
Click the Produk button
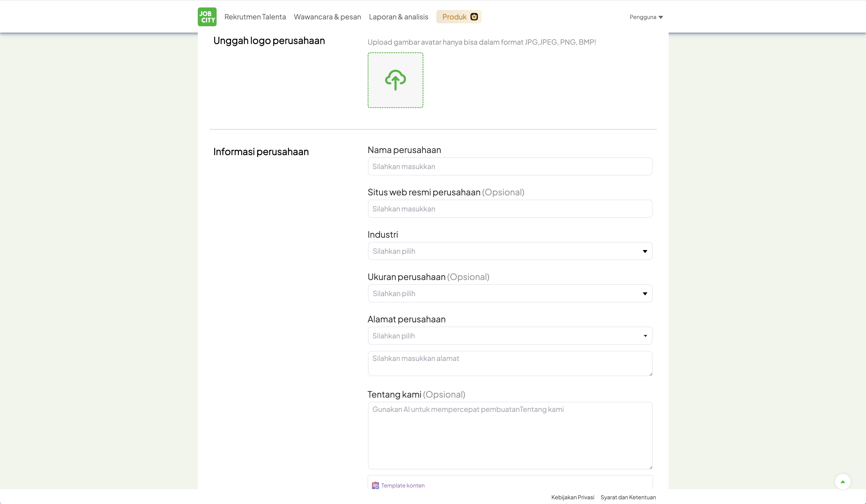(459, 16)
